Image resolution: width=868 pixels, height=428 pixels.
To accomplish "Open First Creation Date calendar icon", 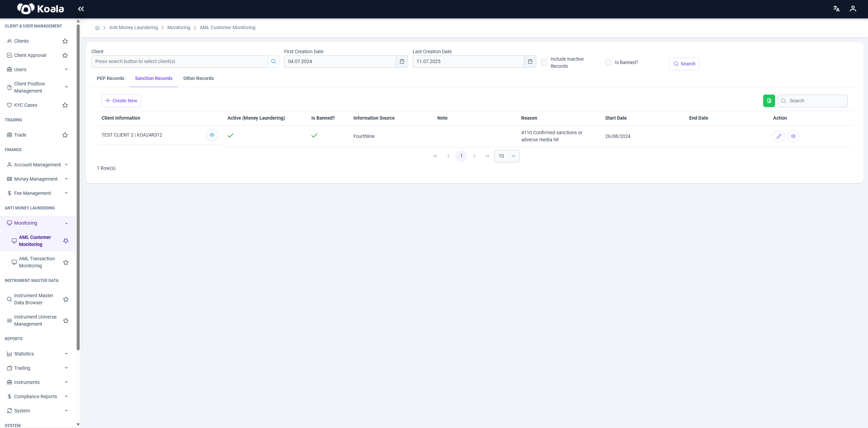I will pos(402,61).
